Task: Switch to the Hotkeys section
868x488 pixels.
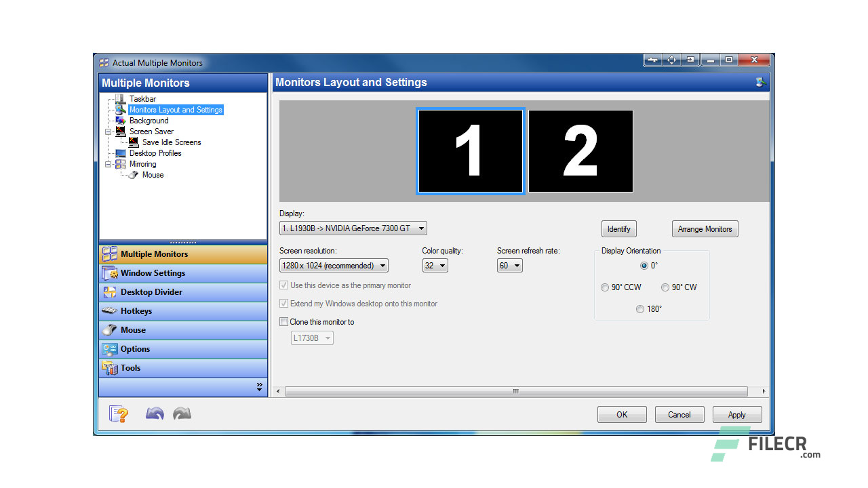Action: click(x=183, y=311)
